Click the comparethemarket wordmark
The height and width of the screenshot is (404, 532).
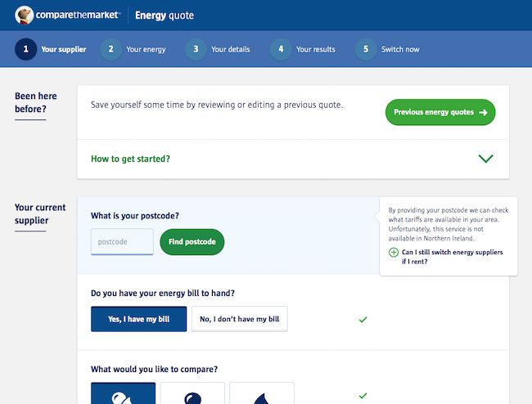tap(78, 15)
